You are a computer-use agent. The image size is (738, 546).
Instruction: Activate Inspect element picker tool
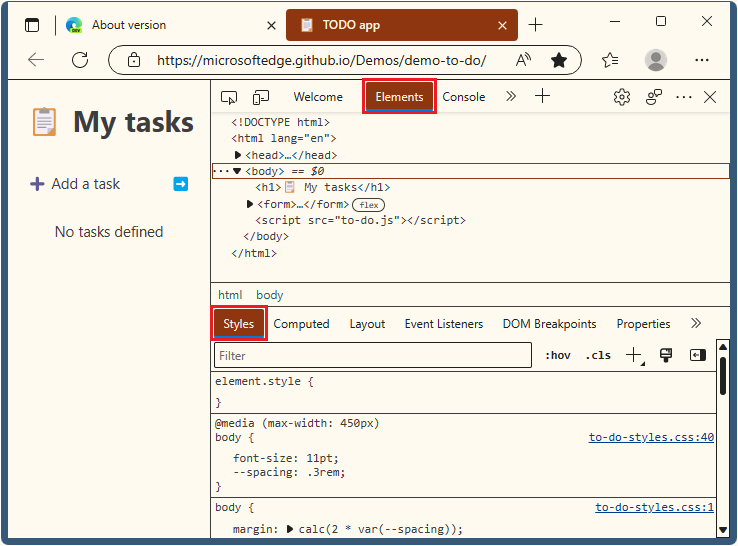point(229,97)
